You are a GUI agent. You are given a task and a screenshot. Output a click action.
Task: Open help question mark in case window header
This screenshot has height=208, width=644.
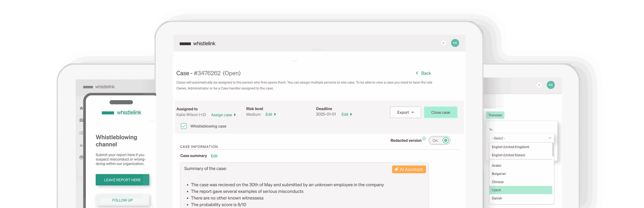coord(443,43)
